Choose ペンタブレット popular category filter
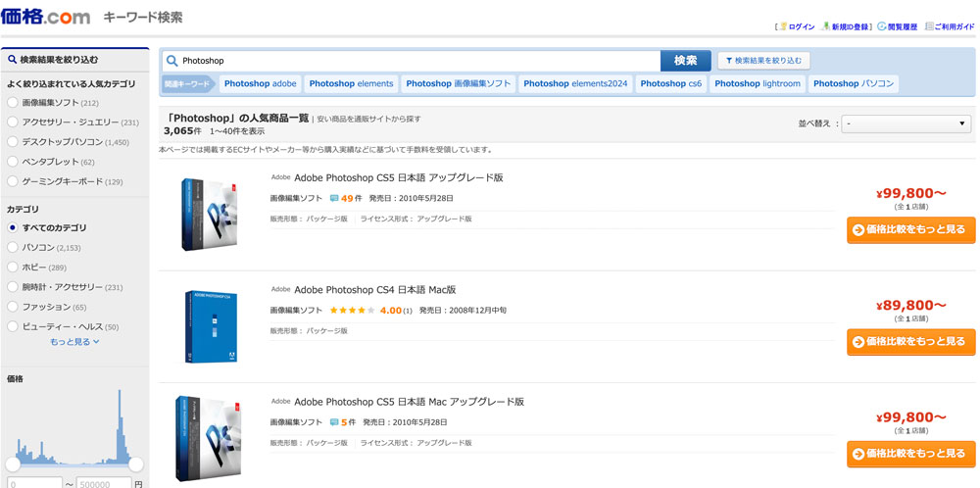Screen dimensions: 980x488 [13, 162]
